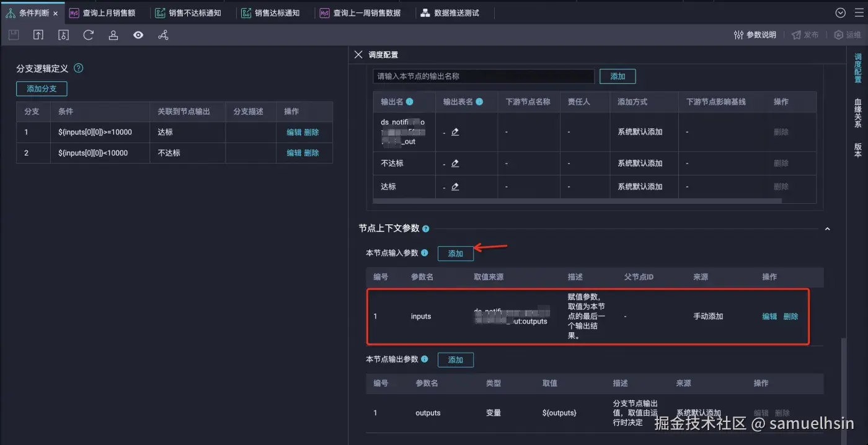
Task: Click 删除 for the inputs parameter
Action: (x=790, y=316)
